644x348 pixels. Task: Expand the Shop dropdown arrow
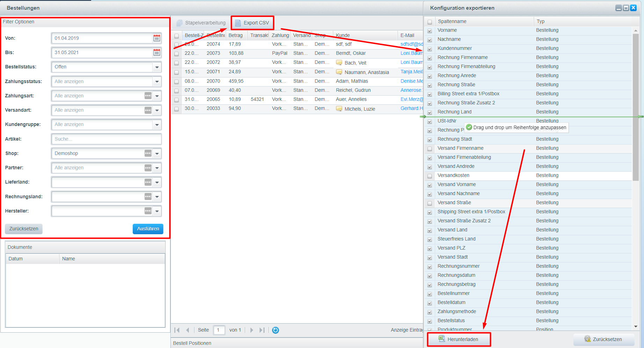click(157, 153)
